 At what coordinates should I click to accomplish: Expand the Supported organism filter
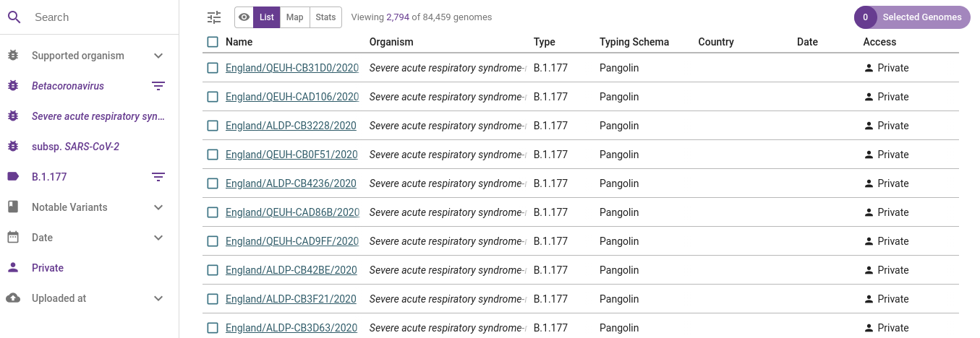[158, 56]
